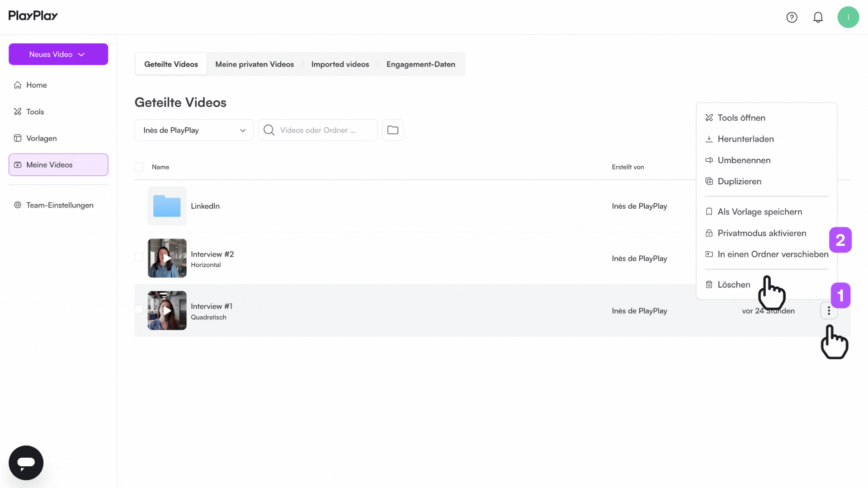Image resolution: width=868 pixels, height=488 pixels.
Task: Click the bookmark icon beside Als Vorlage speichern
Action: tap(709, 212)
